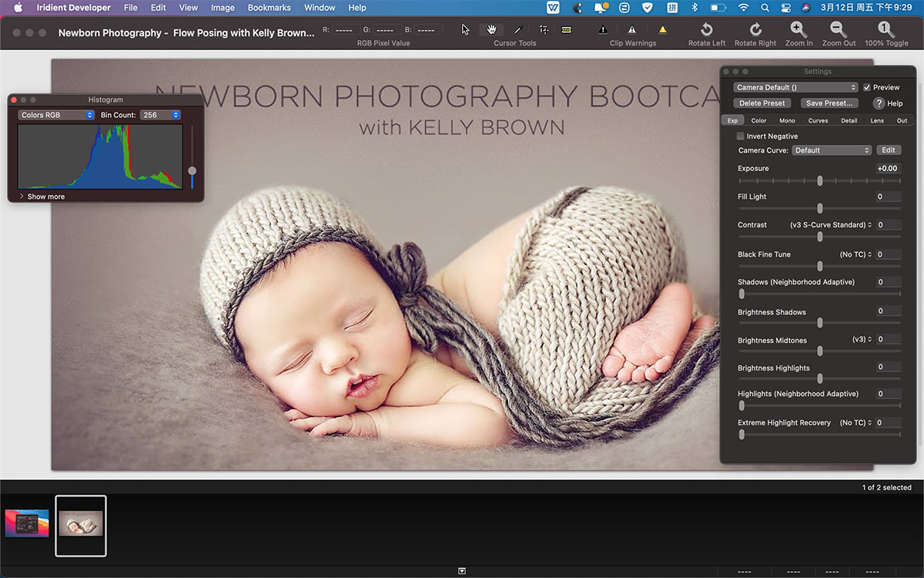Viewport: 924px width, 578px height.
Task: Launch Siri from the menu bar
Action: [805, 8]
